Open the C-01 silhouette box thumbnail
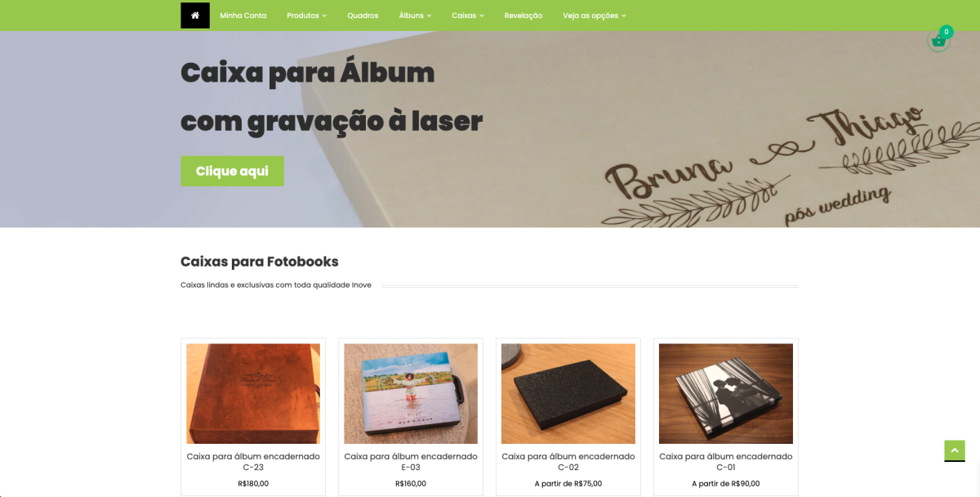This screenshot has height=497, width=980. 726,394
